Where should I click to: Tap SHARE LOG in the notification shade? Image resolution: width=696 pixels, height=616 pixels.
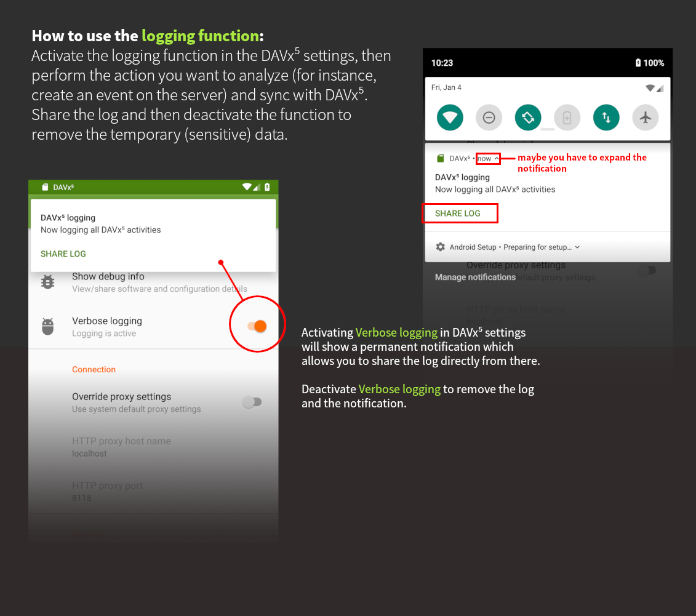pyautogui.click(x=458, y=214)
